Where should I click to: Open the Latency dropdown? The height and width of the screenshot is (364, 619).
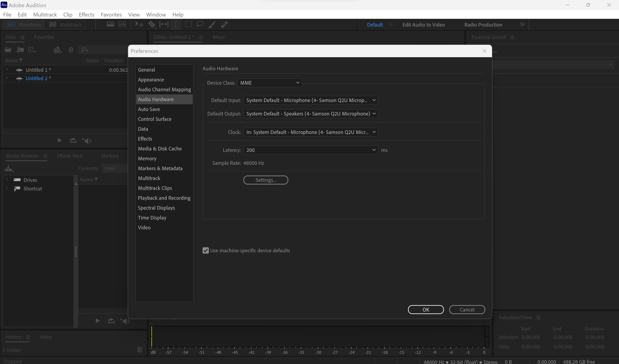pos(310,150)
